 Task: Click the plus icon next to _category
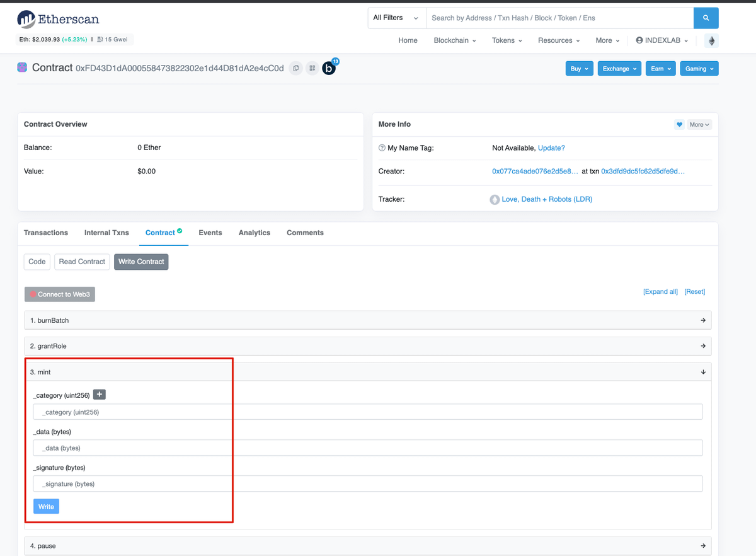pos(100,395)
